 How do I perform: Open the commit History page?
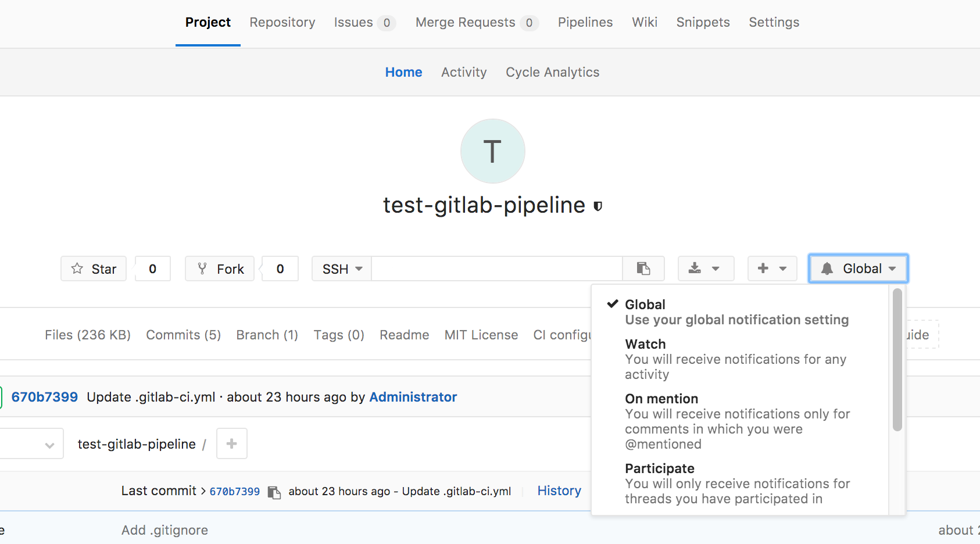coord(559,491)
